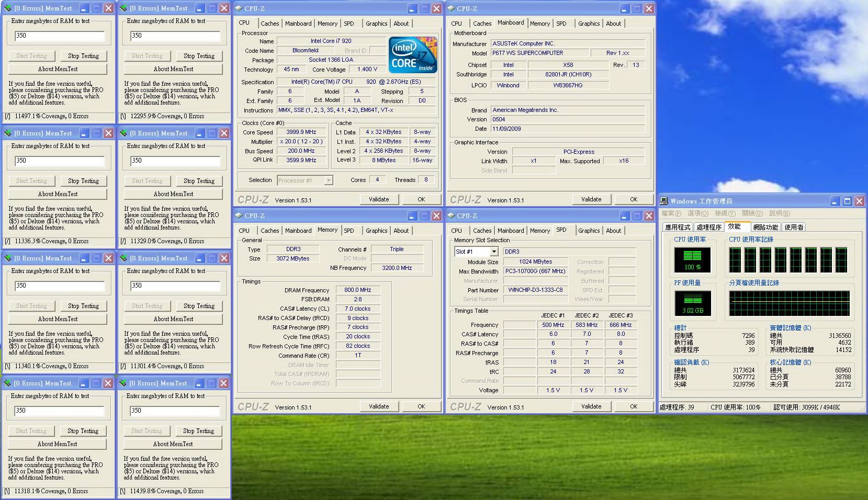Click title bar icon of CPU-Z Mainboard window
The image size is (868, 500).
[451, 8]
